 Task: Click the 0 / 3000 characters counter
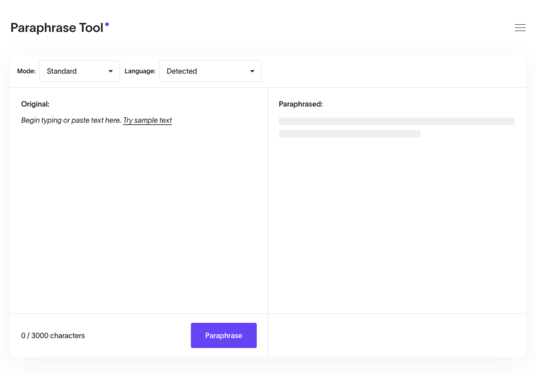pyautogui.click(x=53, y=335)
